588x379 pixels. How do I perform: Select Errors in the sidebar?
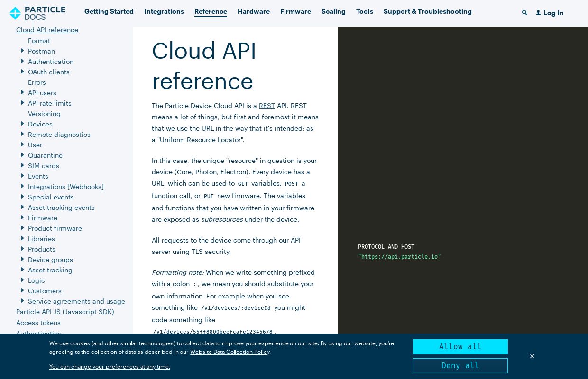click(37, 82)
